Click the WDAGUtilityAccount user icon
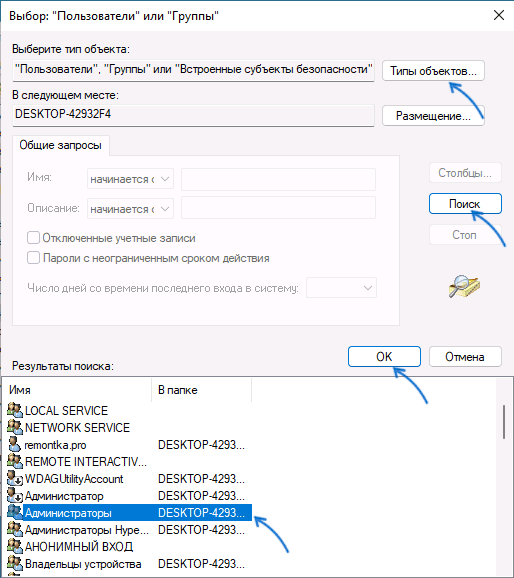Viewport: 514px width, 578px height. click(x=15, y=478)
